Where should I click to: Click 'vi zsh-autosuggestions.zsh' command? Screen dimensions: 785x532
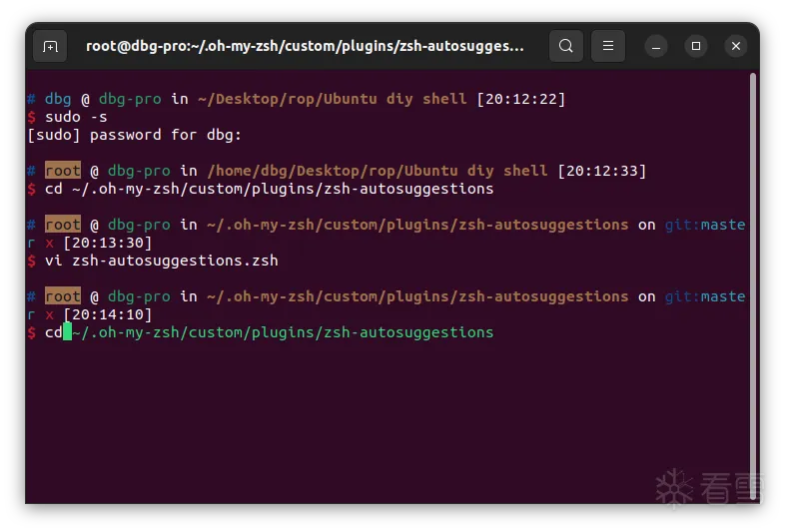(162, 261)
